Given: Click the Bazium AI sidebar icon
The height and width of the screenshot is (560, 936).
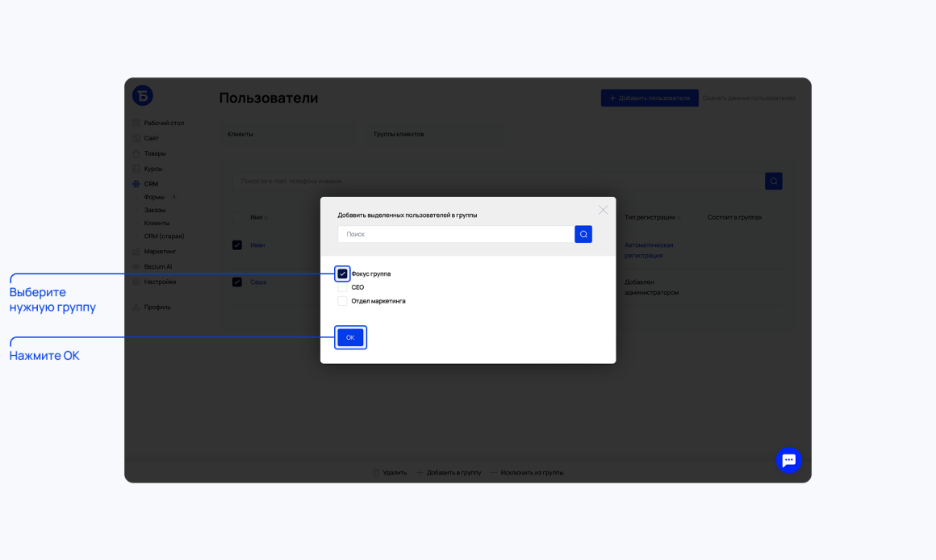Looking at the screenshot, I should pos(136,267).
